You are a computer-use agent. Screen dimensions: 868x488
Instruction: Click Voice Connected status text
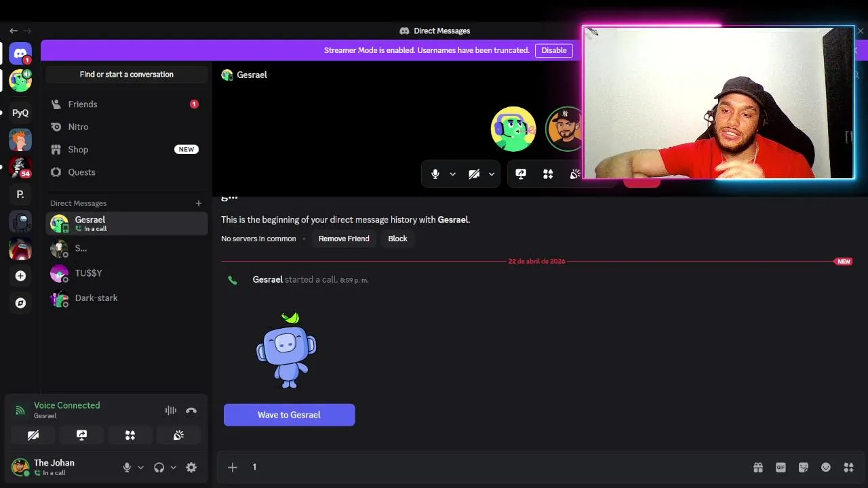pos(66,405)
